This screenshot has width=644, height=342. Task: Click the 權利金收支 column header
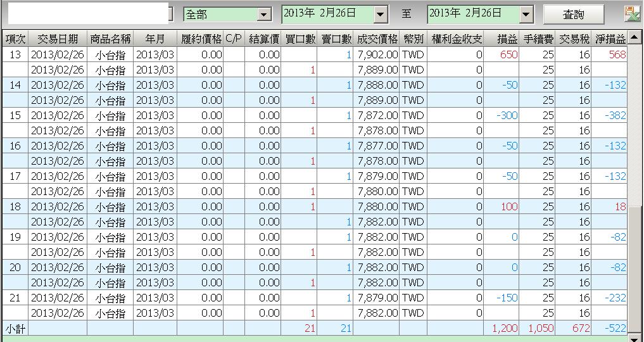click(455, 39)
